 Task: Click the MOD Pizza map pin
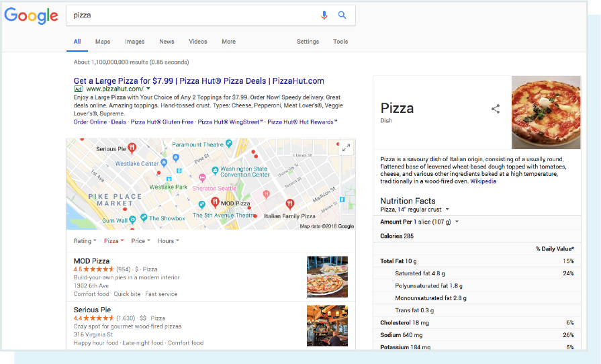point(215,201)
